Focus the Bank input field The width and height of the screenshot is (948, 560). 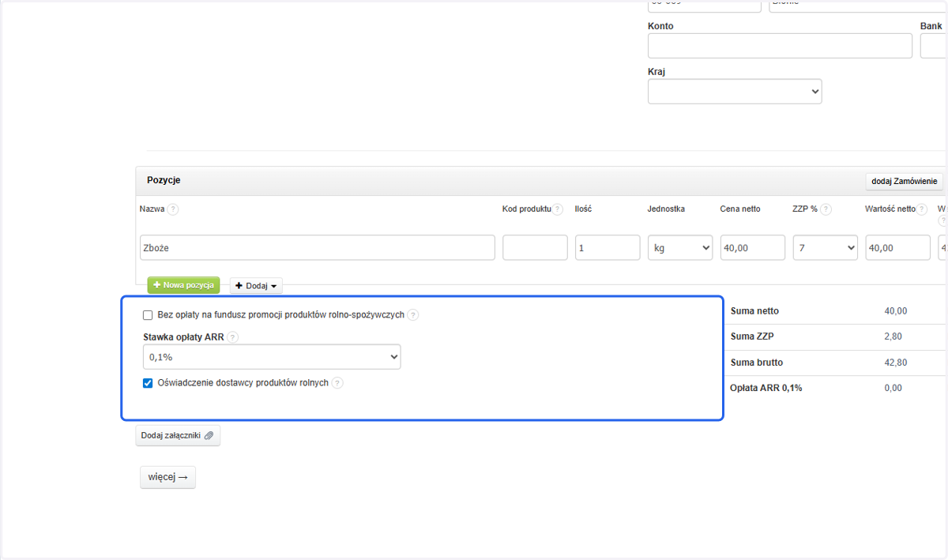tap(934, 46)
